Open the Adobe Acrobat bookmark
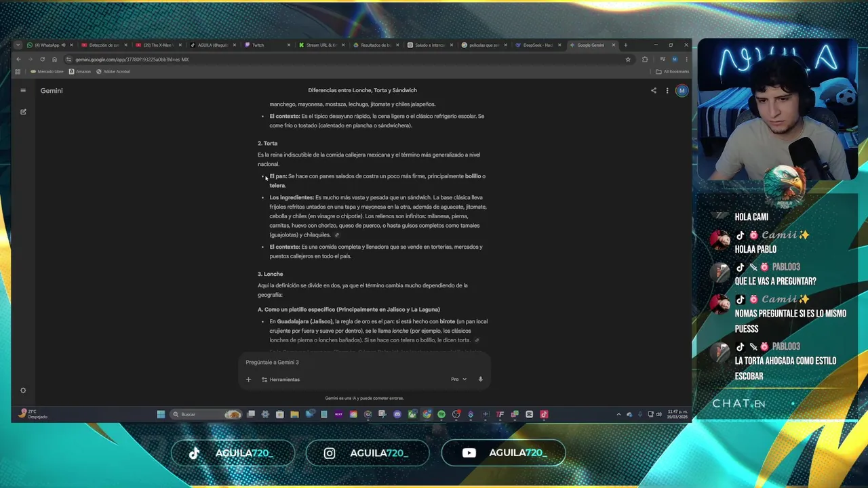868x488 pixels. (x=113, y=71)
